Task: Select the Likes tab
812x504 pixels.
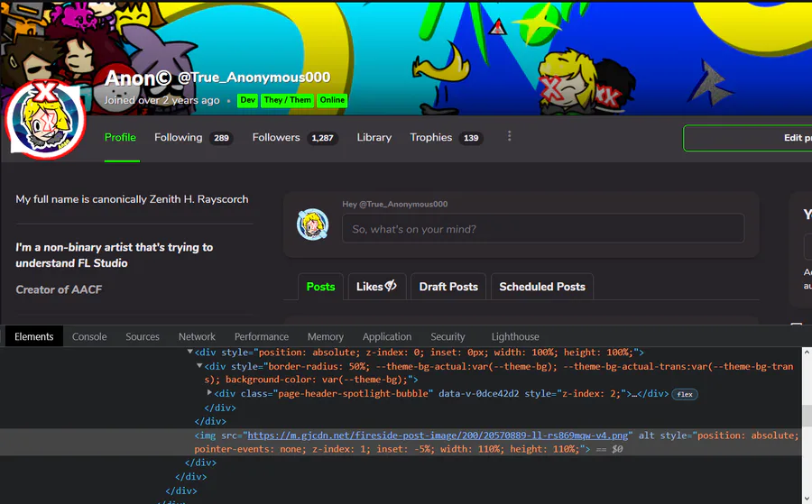Action: pyautogui.click(x=376, y=287)
